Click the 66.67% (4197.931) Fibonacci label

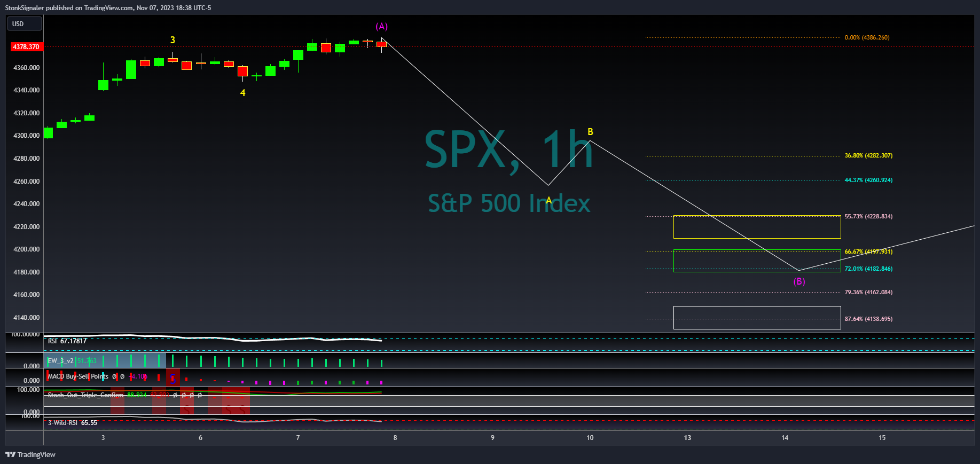click(868, 251)
